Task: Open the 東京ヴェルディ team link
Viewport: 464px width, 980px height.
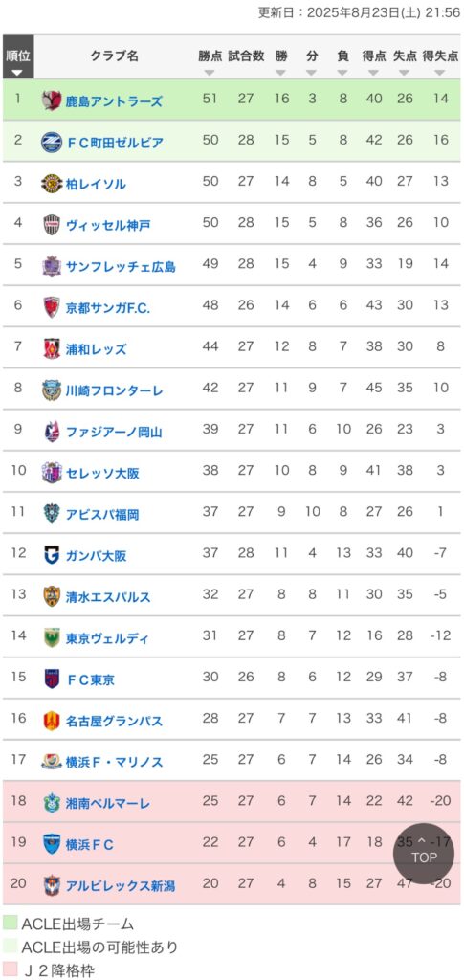Action: coord(107,638)
